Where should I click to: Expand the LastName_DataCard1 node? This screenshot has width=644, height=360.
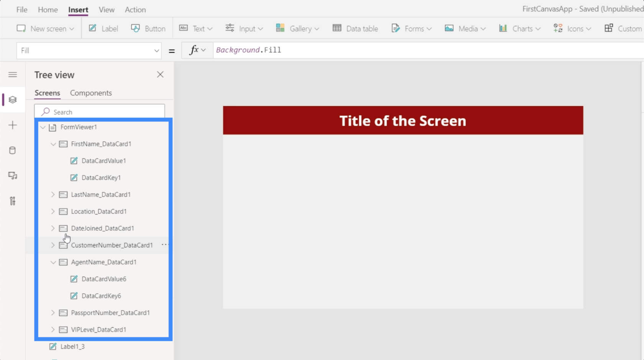coord(53,195)
